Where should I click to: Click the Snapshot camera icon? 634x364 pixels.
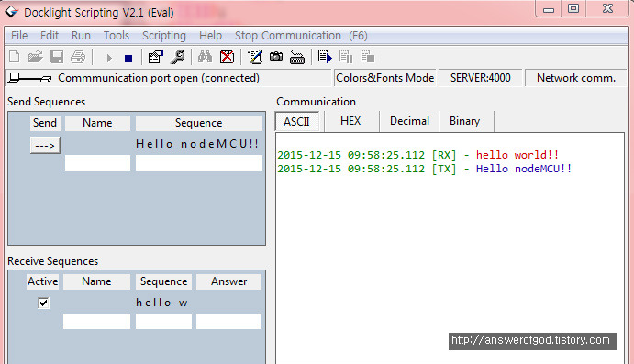[276, 57]
